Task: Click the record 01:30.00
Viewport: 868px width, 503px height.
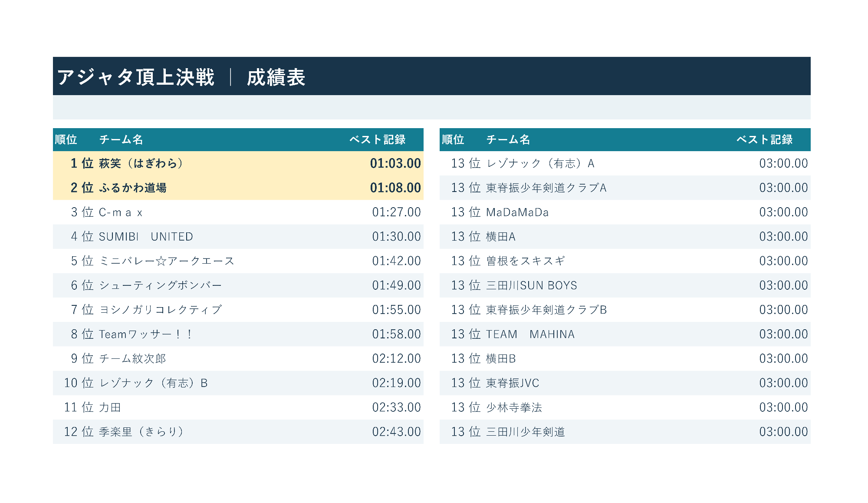Action: [x=396, y=237]
